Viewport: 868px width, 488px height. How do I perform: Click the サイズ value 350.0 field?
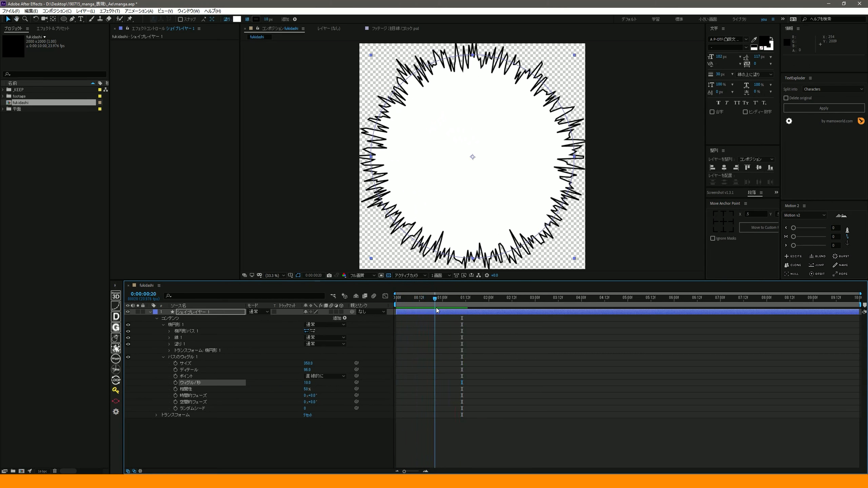(x=308, y=363)
